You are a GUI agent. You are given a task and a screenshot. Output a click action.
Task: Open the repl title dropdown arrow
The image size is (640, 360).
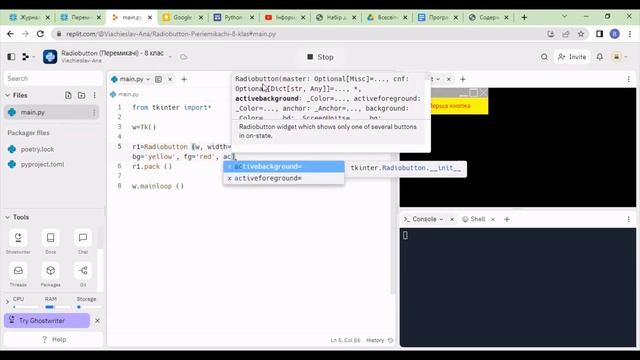170,57
